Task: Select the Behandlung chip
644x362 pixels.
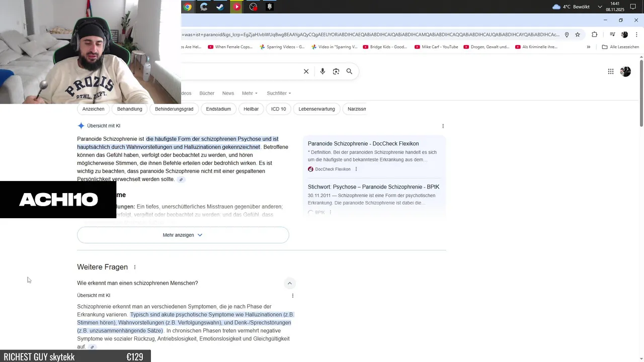Action: pyautogui.click(x=129, y=109)
